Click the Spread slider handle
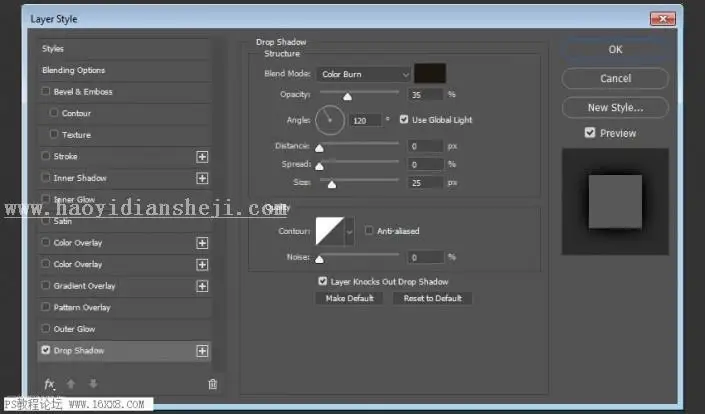The width and height of the screenshot is (705, 414). coord(319,167)
